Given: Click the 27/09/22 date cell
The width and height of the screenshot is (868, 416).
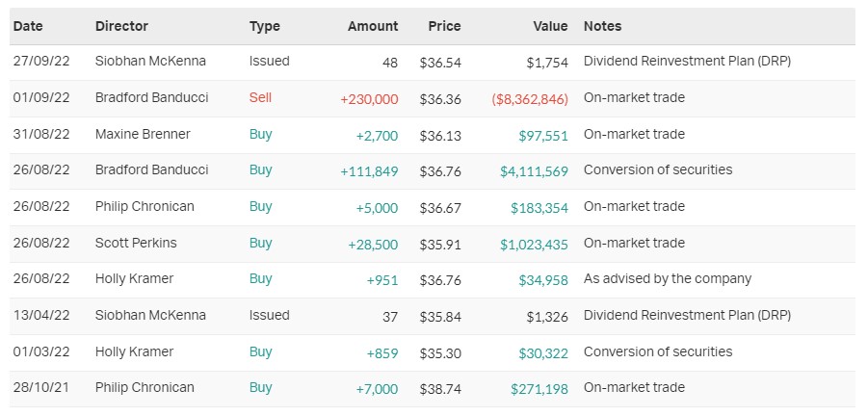Looking at the screenshot, I should (x=42, y=62).
